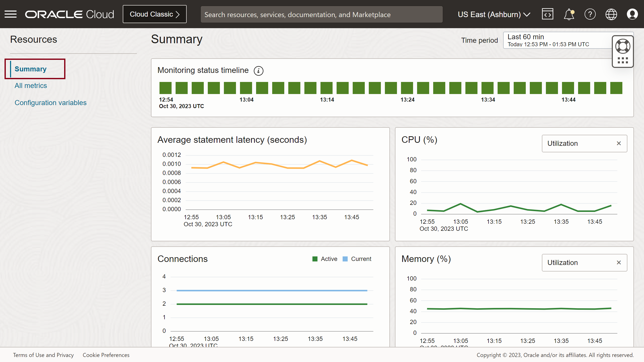View notifications via the bell icon

pos(569,14)
